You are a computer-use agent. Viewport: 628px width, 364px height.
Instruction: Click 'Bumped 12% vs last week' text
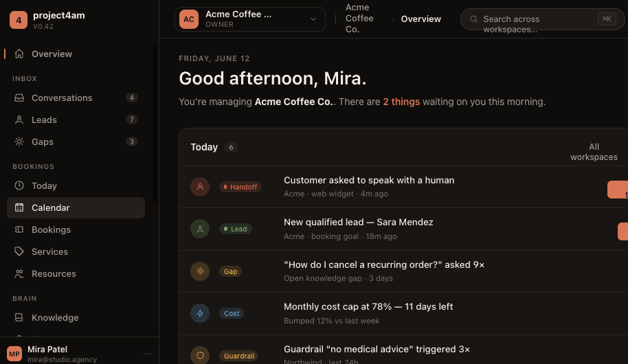331,321
